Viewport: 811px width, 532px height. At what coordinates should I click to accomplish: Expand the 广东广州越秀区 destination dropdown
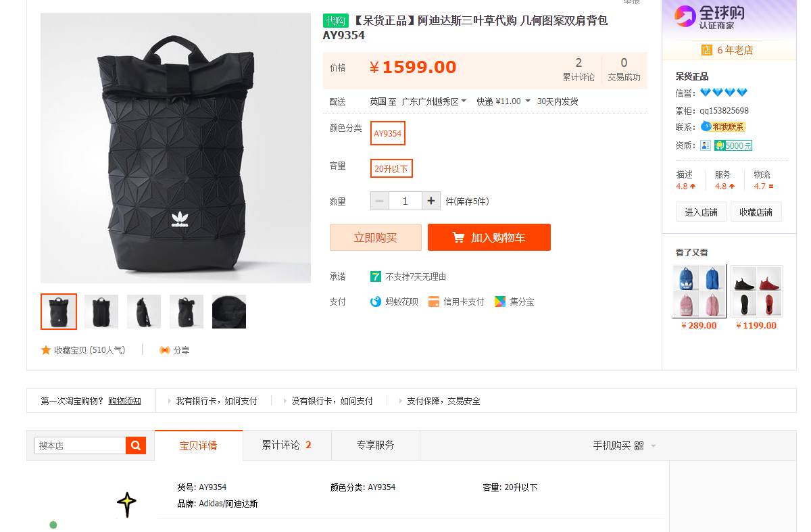click(434, 101)
